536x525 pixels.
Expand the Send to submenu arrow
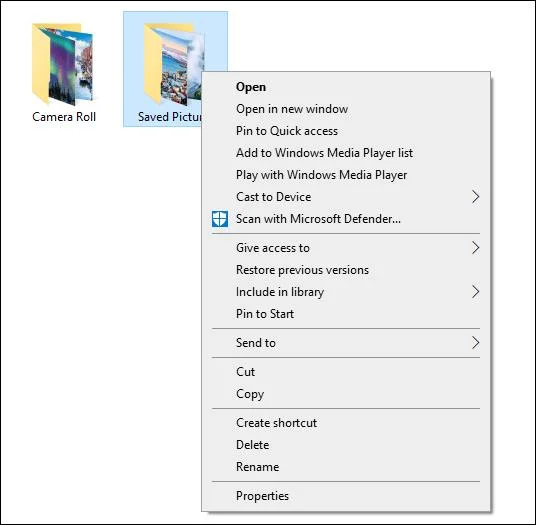coord(475,343)
